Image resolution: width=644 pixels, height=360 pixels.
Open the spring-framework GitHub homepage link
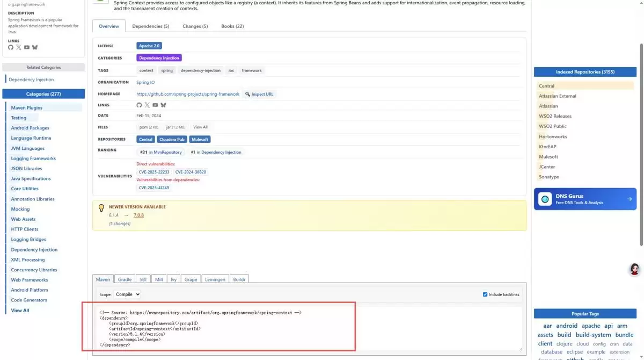tap(188, 94)
